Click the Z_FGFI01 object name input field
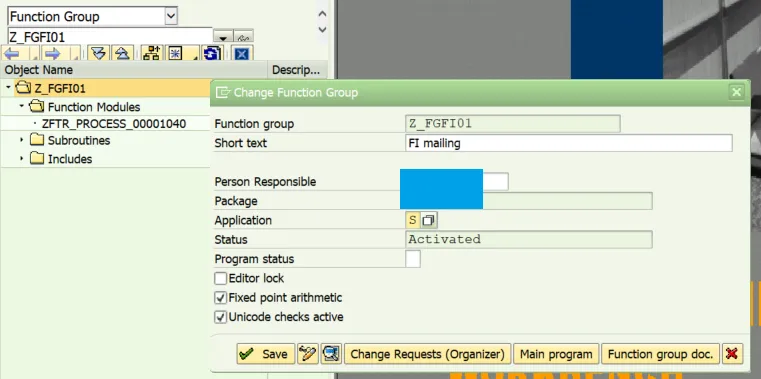 pos(110,37)
